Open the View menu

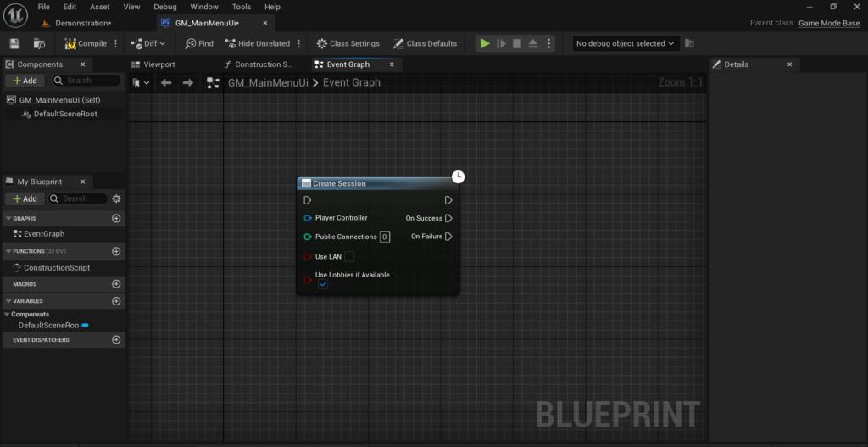[131, 7]
